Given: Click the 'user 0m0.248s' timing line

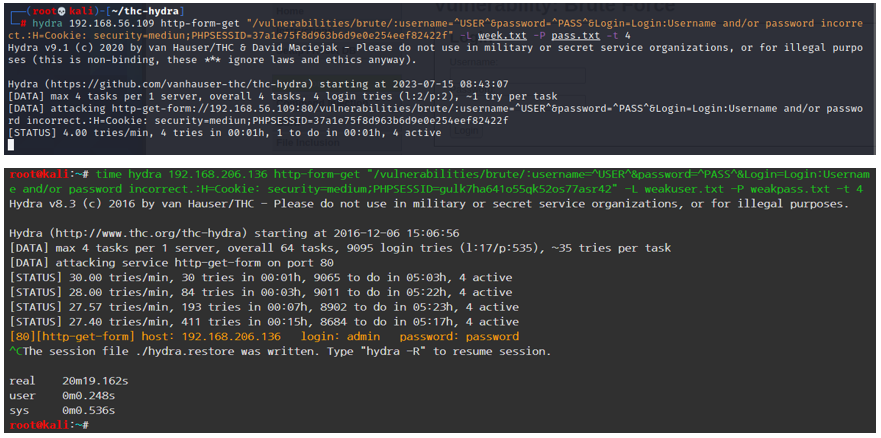Looking at the screenshot, I should (62, 396).
